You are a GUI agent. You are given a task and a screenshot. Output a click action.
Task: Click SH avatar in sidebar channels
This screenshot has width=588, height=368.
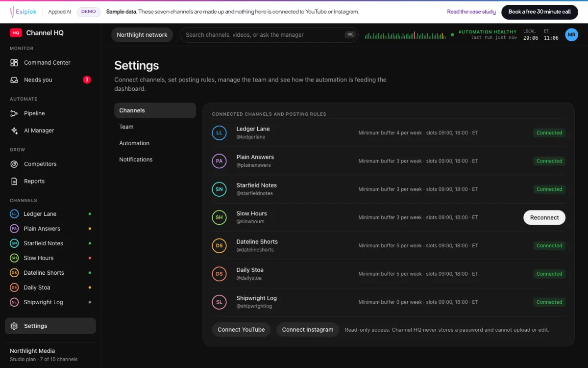point(14,258)
